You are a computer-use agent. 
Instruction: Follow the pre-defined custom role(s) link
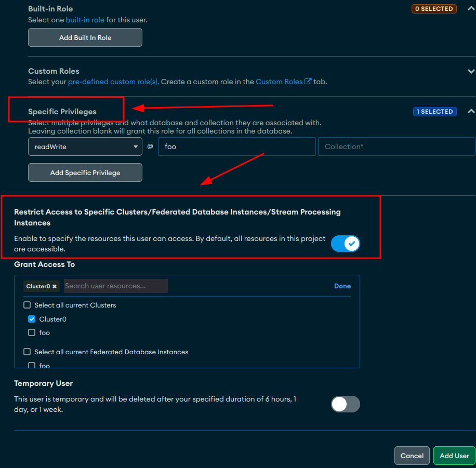pos(113,82)
